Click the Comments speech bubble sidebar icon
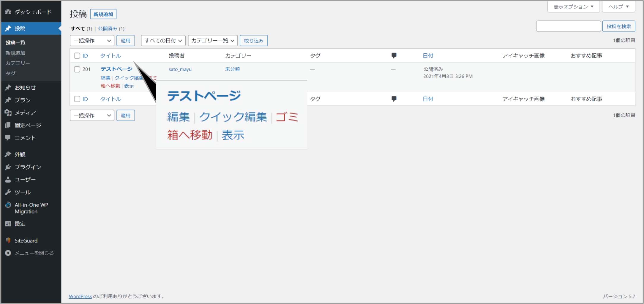 (8, 138)
